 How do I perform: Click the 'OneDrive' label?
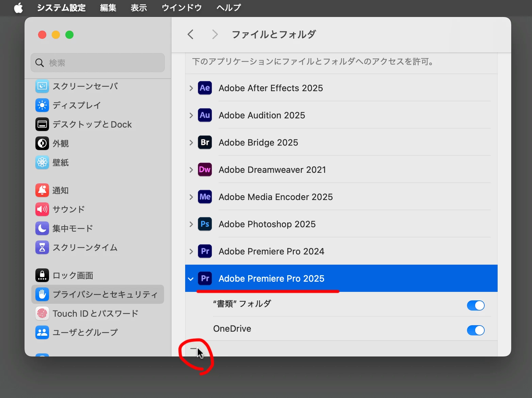click(232, 329)
